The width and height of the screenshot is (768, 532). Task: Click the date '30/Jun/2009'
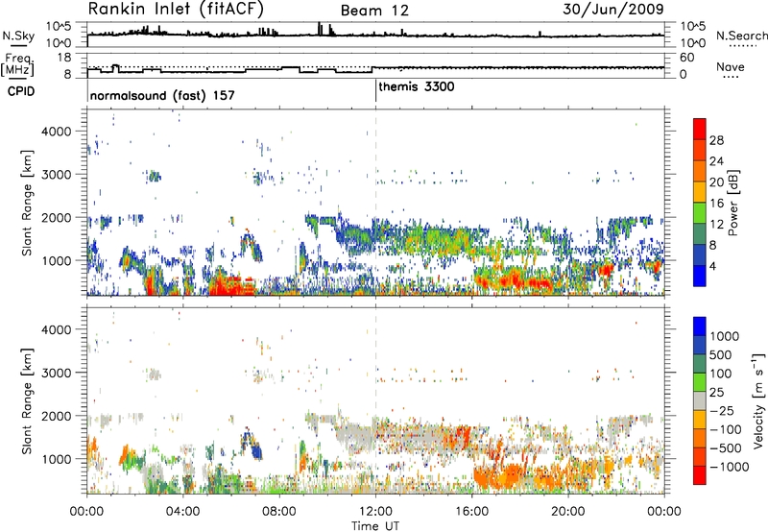click(612, 9)
